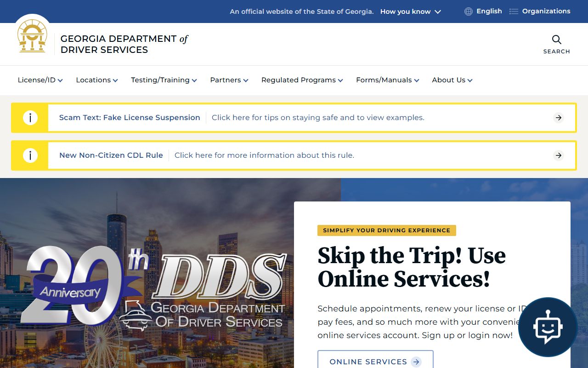Click 'Click here for more information about this rule' text
This screenshot has width=588, height=368.
[x=264, y=155]
